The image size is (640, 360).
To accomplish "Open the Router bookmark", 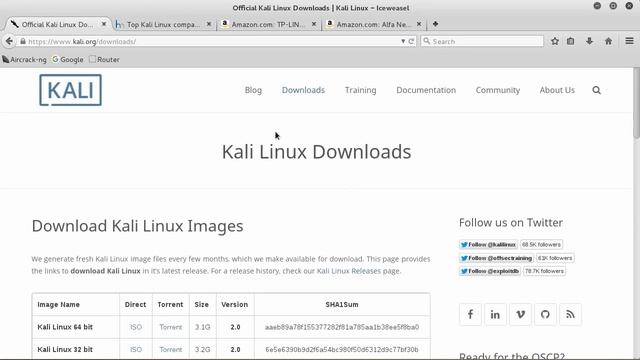I will pyautogui.click(x=104, y=60).
